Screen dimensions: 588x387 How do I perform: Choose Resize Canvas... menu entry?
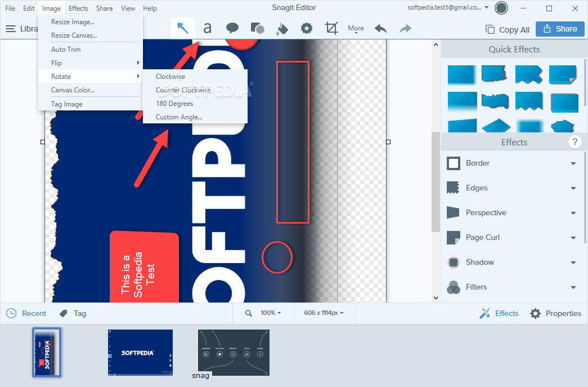click(x=91, y=35)
